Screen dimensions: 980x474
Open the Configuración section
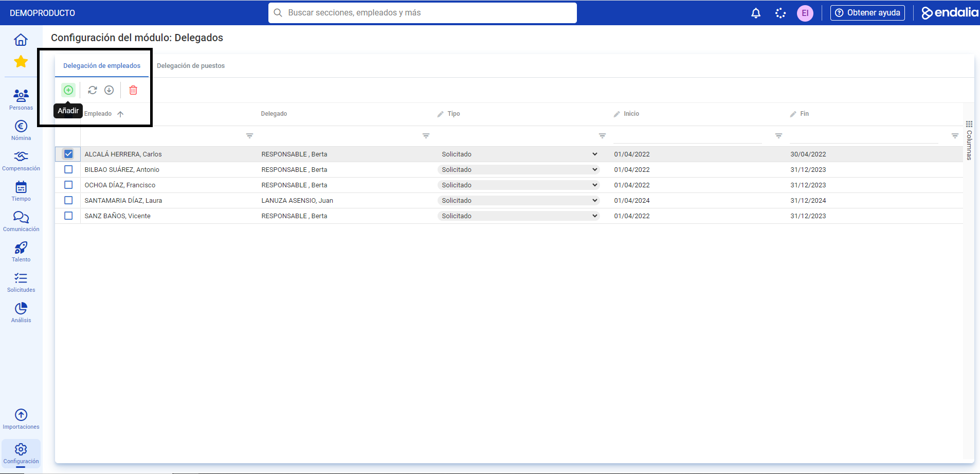21,453
